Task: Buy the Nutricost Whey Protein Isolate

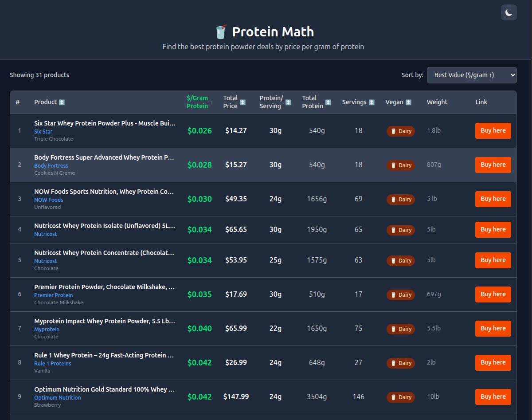Action: (493, 230)
